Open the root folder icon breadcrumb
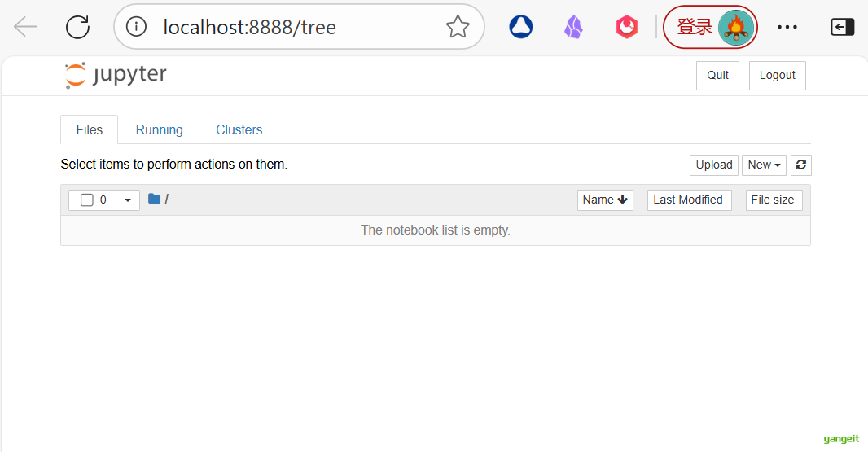This screenshot has height=452, width=868. pyautogui.click(x=155, y=199)
